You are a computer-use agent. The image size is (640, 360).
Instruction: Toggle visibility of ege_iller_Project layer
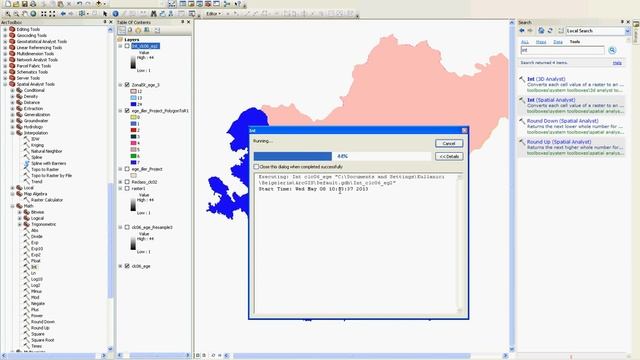pyautogui.click(x=127, y=169)
